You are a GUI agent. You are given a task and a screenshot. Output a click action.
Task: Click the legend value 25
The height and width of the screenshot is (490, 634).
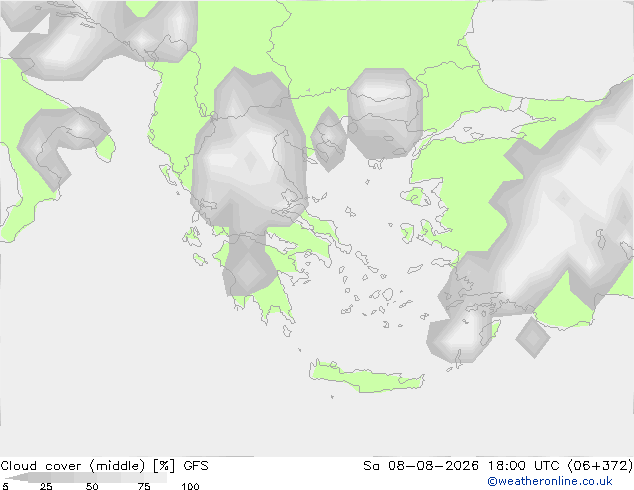tap(46, 486)
